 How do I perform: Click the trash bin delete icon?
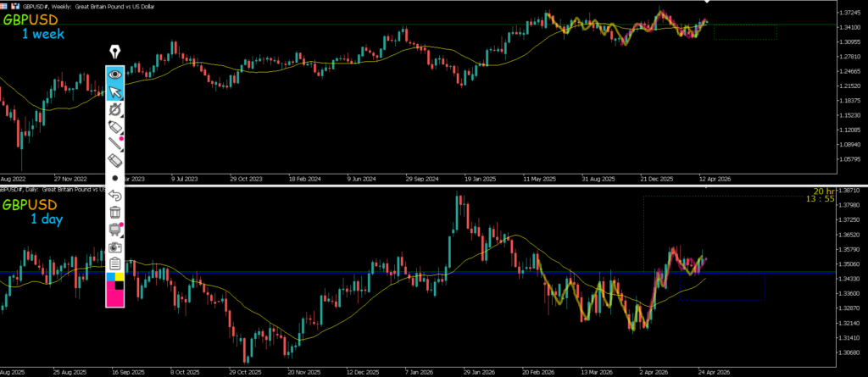click(x=114, y=213)
